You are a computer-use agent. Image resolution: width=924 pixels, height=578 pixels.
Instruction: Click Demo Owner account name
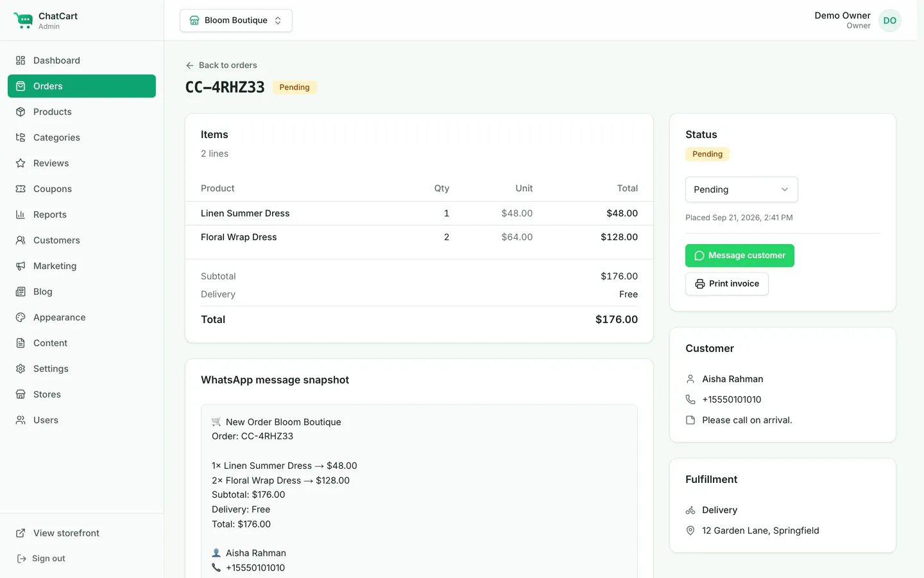843,15
